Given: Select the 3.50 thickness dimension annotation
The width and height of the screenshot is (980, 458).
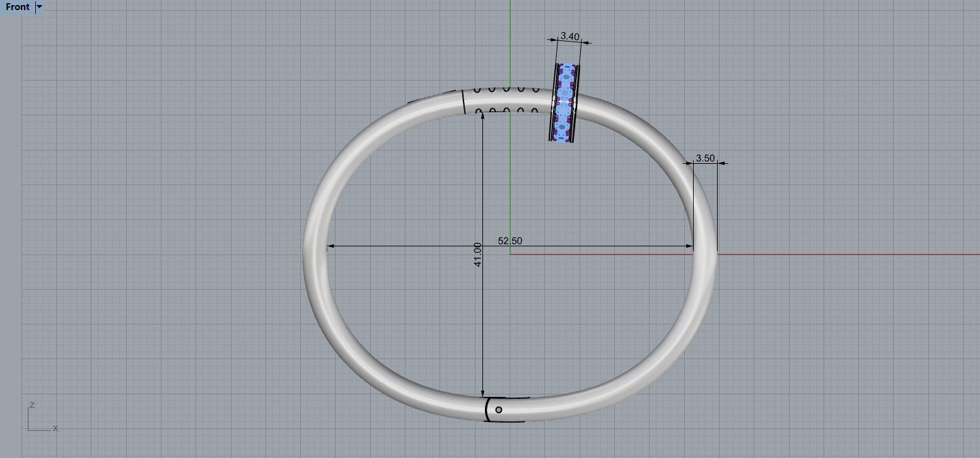Looking at the screenshot, I should pyautogui.click(x=705, y=158).
